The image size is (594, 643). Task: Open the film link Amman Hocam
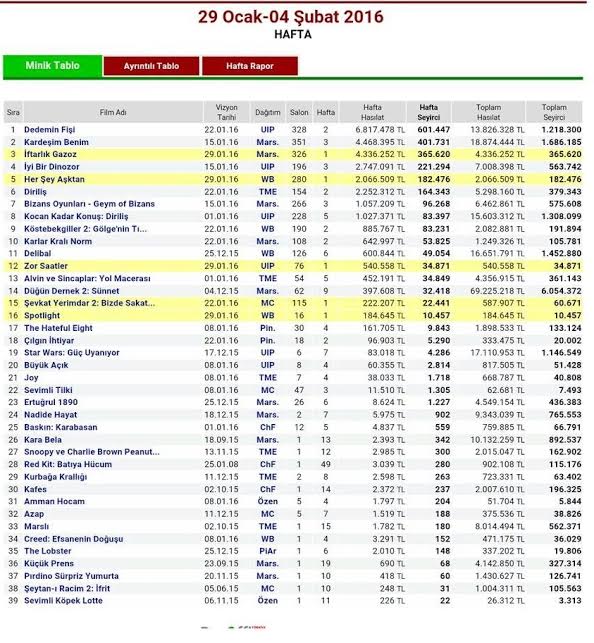[54, 502]
